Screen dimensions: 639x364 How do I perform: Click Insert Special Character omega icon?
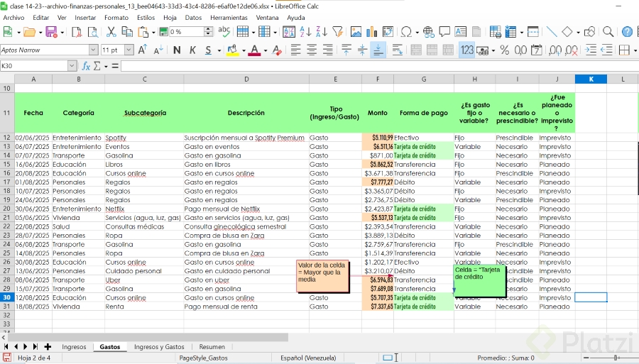pos(406,32)
